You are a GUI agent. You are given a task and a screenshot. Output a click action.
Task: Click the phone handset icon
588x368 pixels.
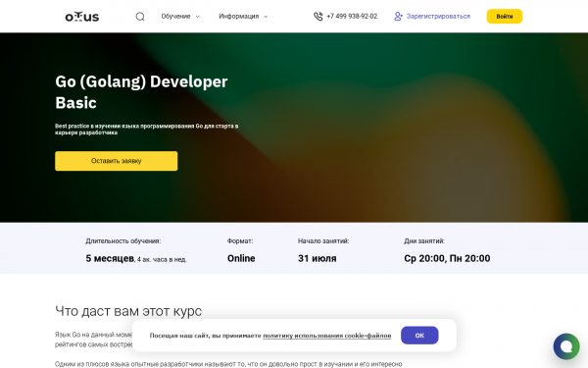click(x=318, y=17)
